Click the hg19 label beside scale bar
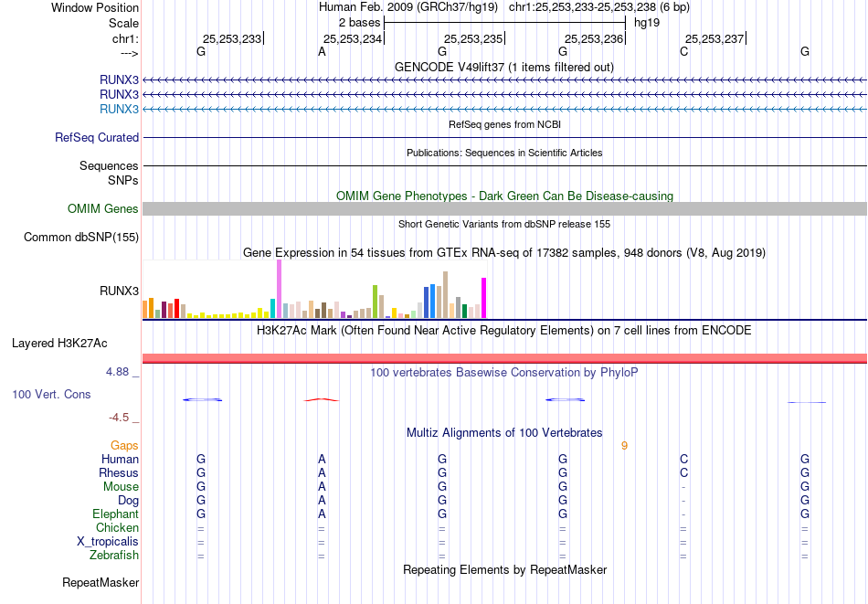Image resolution: width=868 pixels, height=604 pixels. (647, 23)
